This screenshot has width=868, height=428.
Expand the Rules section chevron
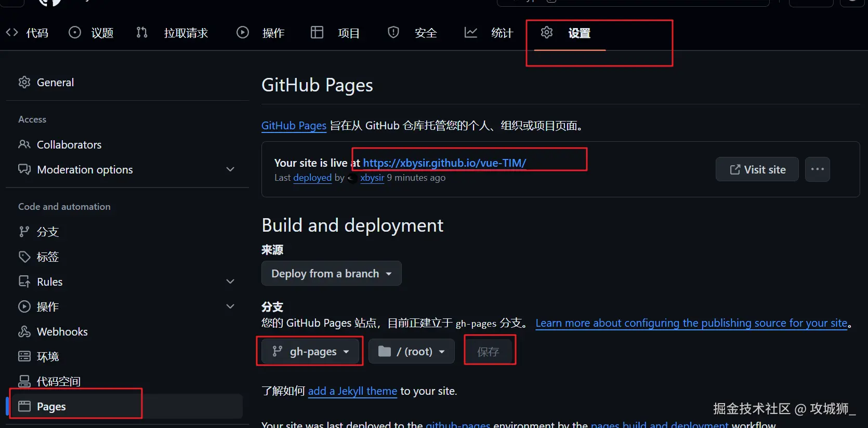230,282
